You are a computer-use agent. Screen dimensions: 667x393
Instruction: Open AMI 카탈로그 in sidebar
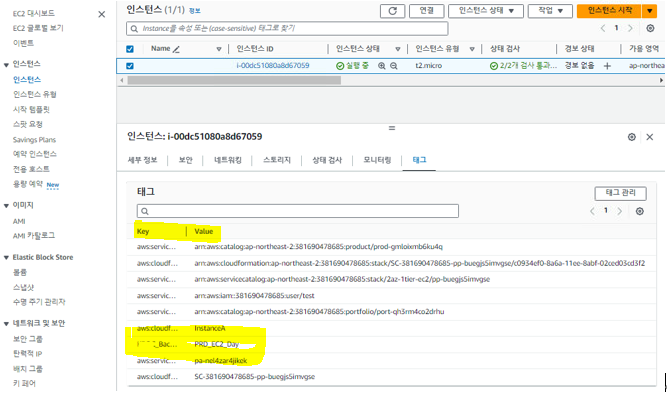[x=34, y=236]
